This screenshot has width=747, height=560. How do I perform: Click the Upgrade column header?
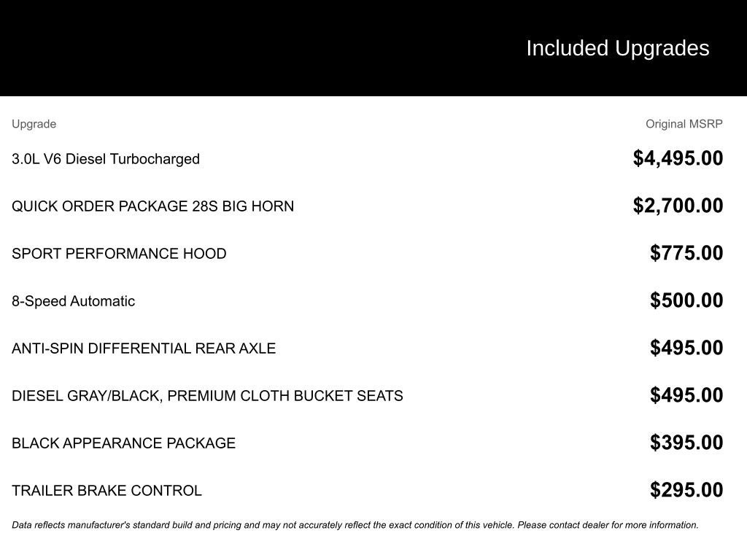34,124
